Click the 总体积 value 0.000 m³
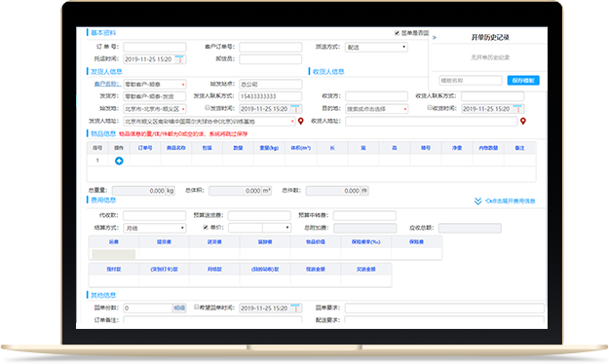Image resolution: width=609 pixels, height=364 pixels. (x=240, y=191)
